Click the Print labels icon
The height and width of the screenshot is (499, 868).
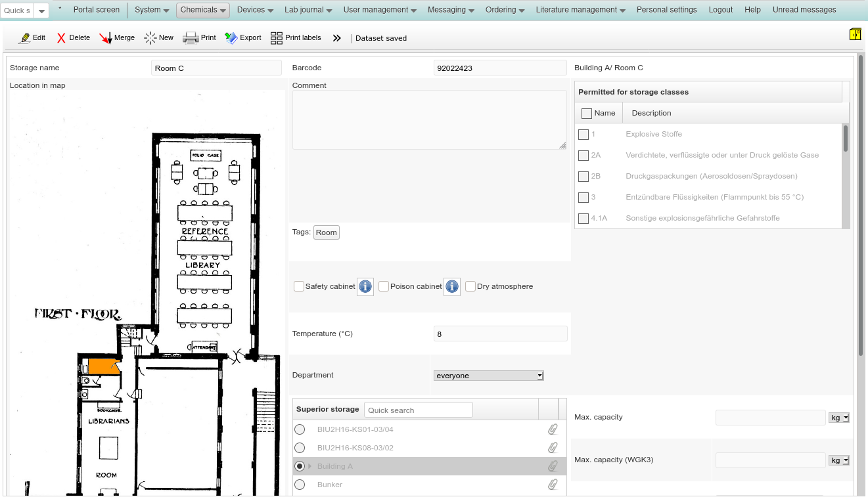pyautogui.click(x=277, y=38)
